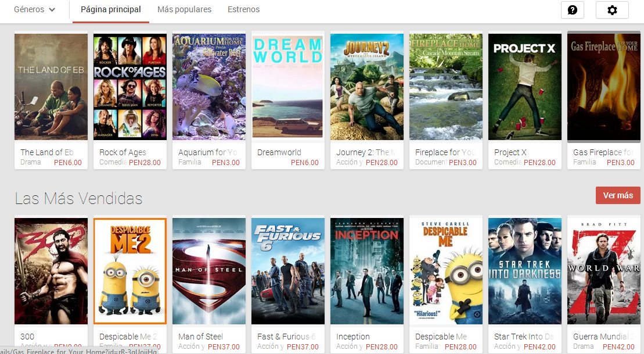The height and width of the screenshot is (354, 644).
Task: Open the Journey 2 poster
Action: 367,87
